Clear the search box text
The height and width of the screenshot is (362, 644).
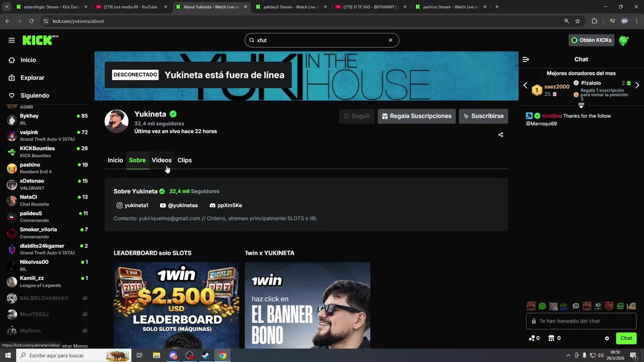coord(390,40)
